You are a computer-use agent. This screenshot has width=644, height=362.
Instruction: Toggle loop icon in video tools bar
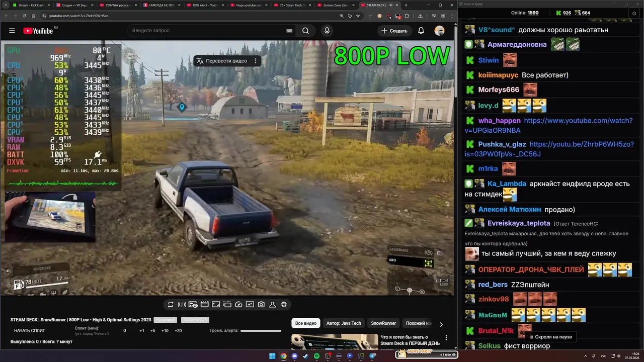click(171, 305)
